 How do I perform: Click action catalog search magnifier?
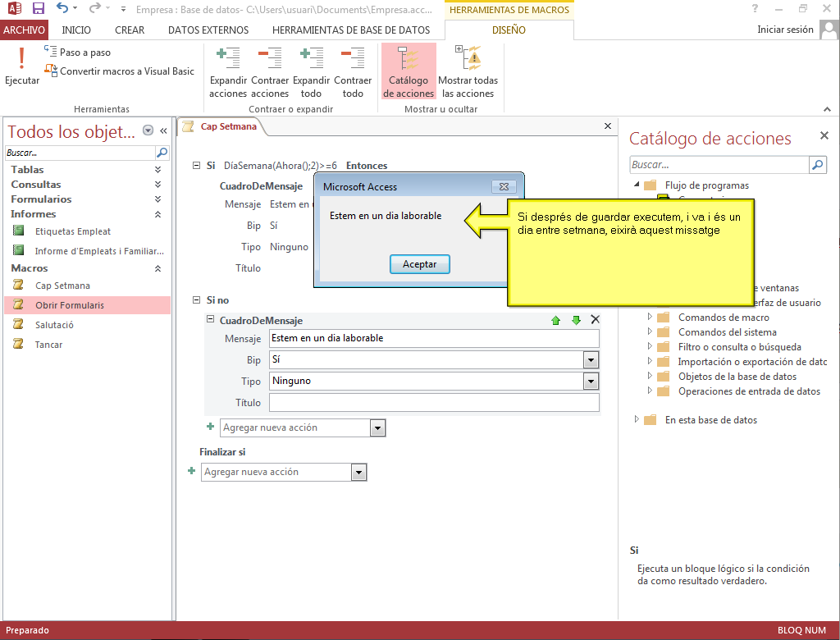click(818, 165)
